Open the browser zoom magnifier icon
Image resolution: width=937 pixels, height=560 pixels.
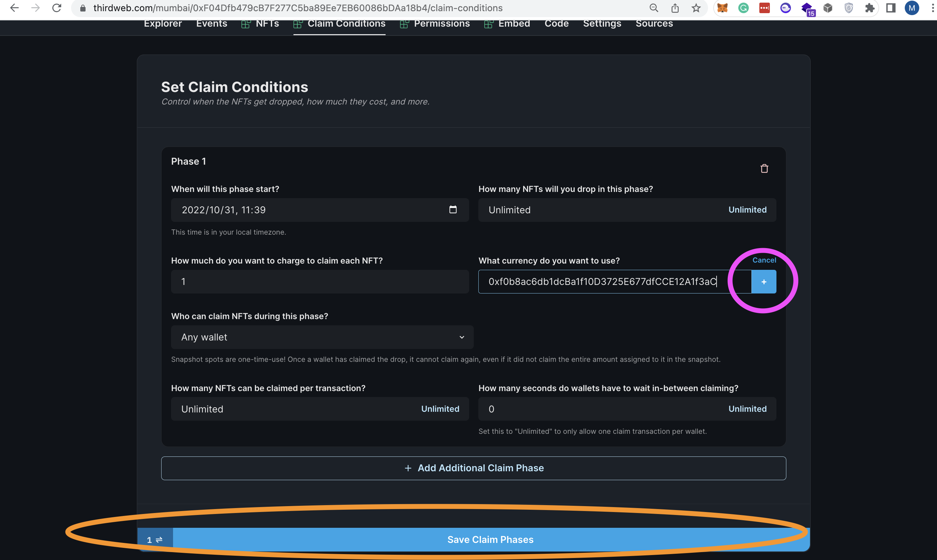click(654, 8)
